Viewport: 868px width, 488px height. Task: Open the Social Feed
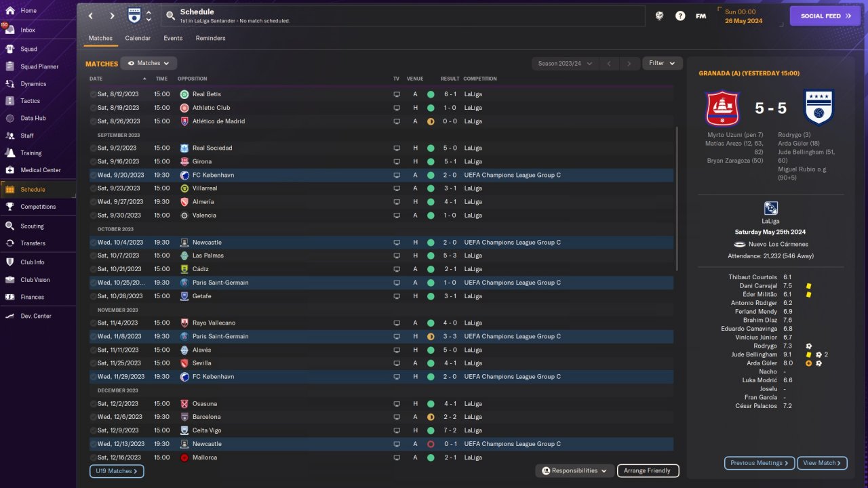[x=825, y=16]
